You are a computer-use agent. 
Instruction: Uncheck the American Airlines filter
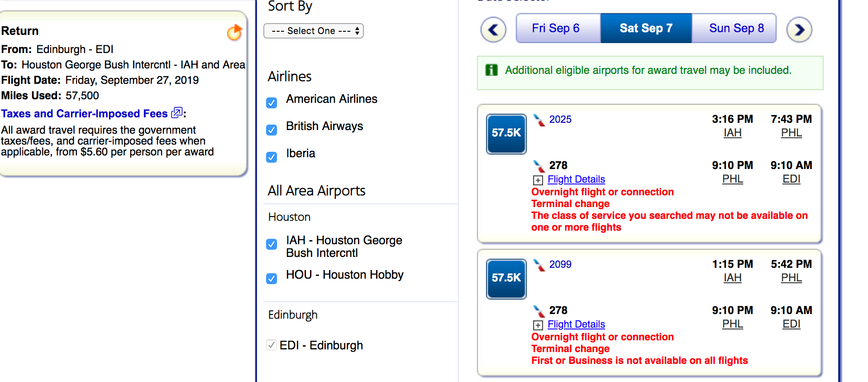272,103
